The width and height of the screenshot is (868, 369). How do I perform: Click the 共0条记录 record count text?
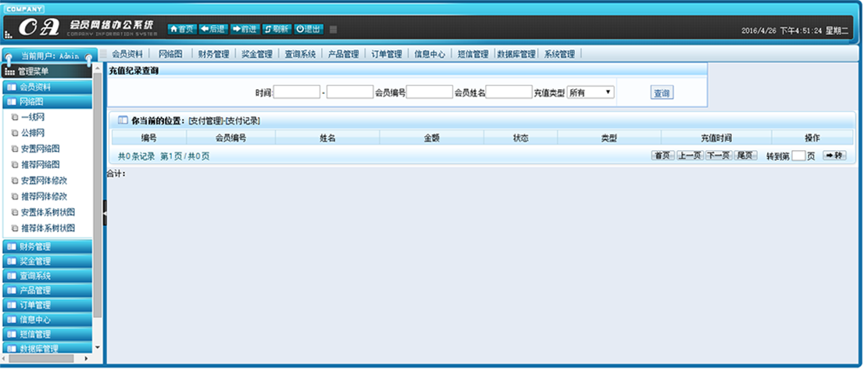tap(136, 157)
